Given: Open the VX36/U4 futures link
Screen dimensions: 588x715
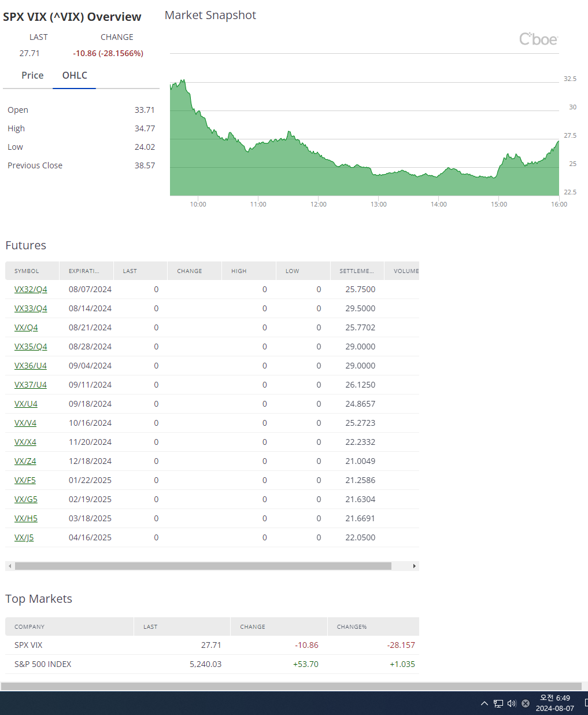Looking at the screenshot, I should click(x=31, y=366).
